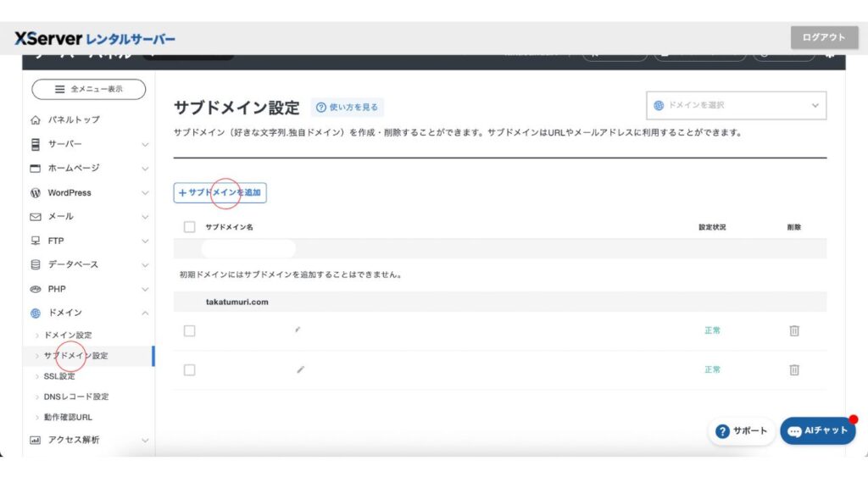This screenshot has height=488, width=868.
Task: Expand the サーバー sidebar section
Action: coord(89,144)
